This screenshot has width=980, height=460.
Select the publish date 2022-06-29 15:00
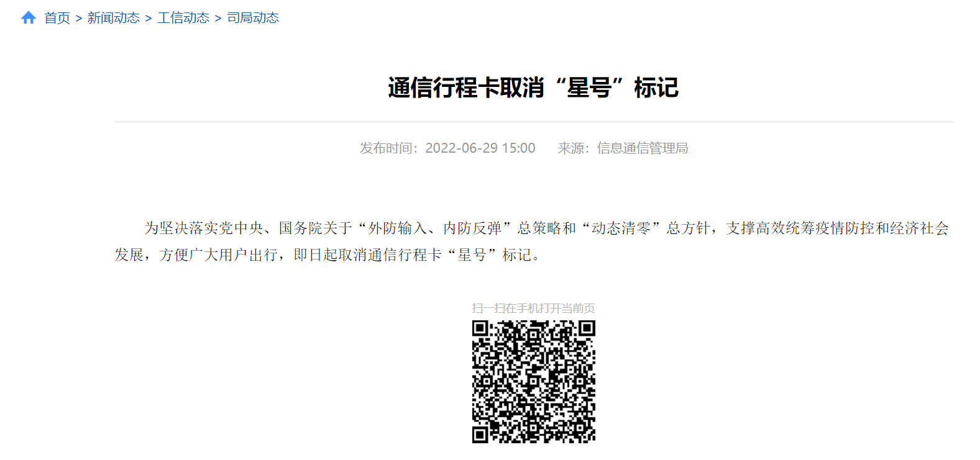480,148
